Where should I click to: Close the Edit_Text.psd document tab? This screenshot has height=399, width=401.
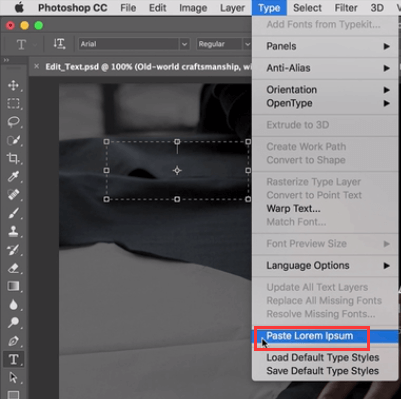click(36, 66)
